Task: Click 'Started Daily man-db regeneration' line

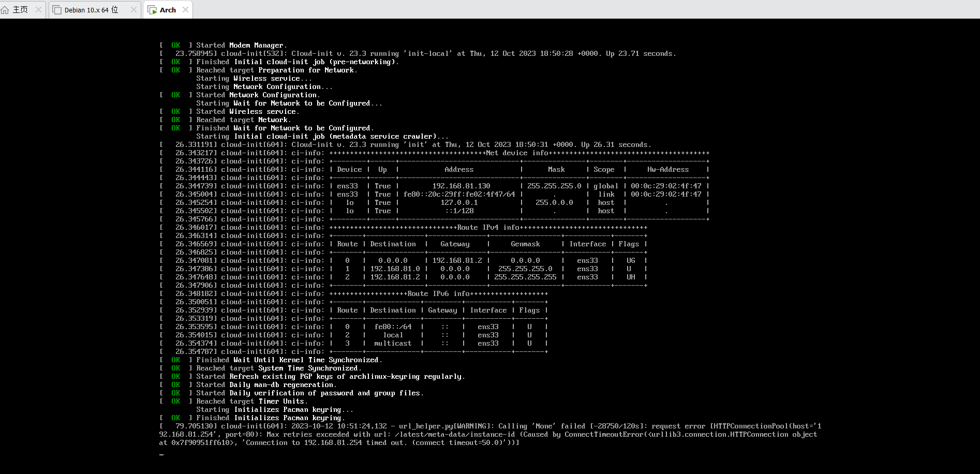Action: (248, 385)
